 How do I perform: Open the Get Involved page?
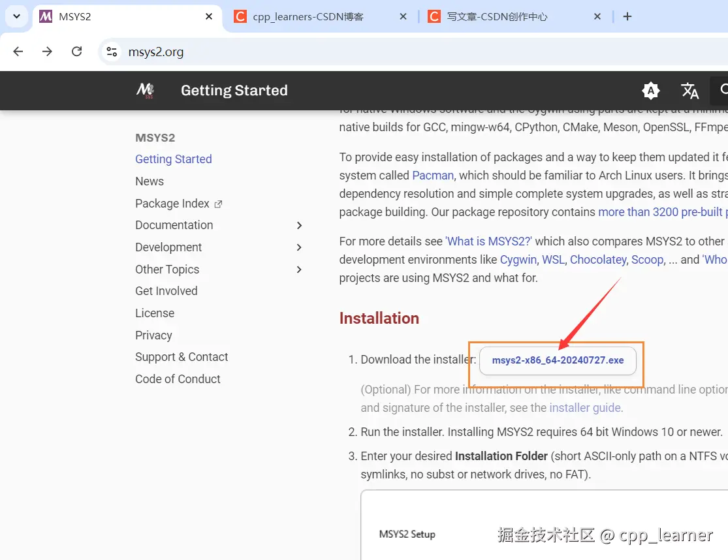pyautogui.click(x=166, y=291)
